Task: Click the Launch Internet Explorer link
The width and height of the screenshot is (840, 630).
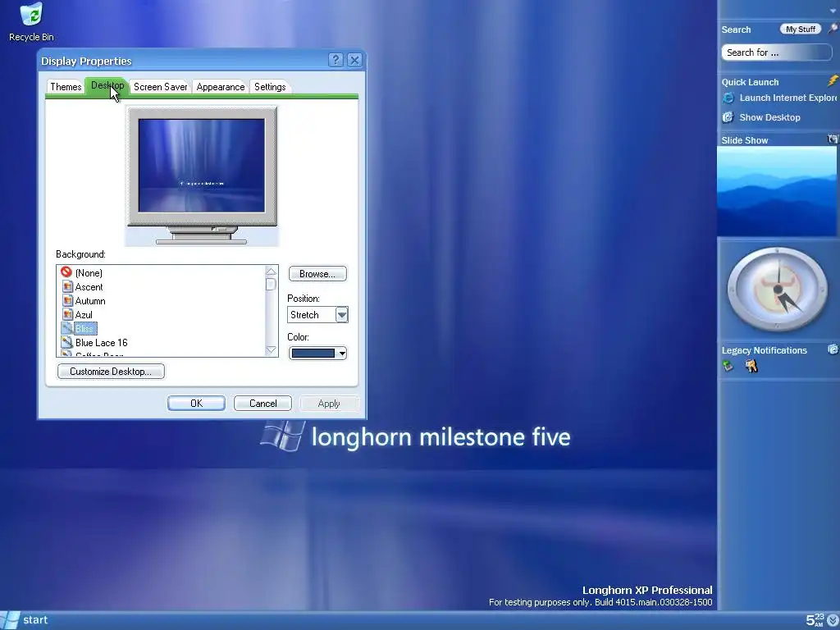Action: coord(787,98)
